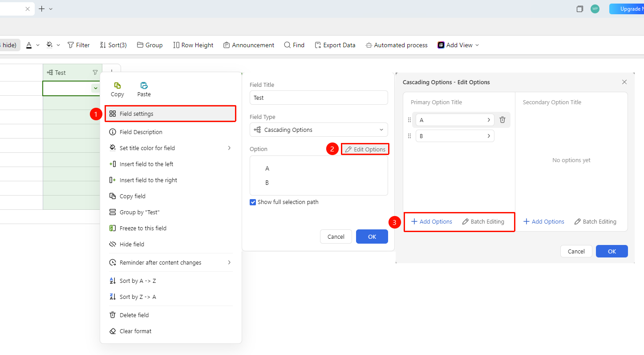The image size is (644, 355).
Task: Open Automated process in the toolbar
Action: click(397, 45)
